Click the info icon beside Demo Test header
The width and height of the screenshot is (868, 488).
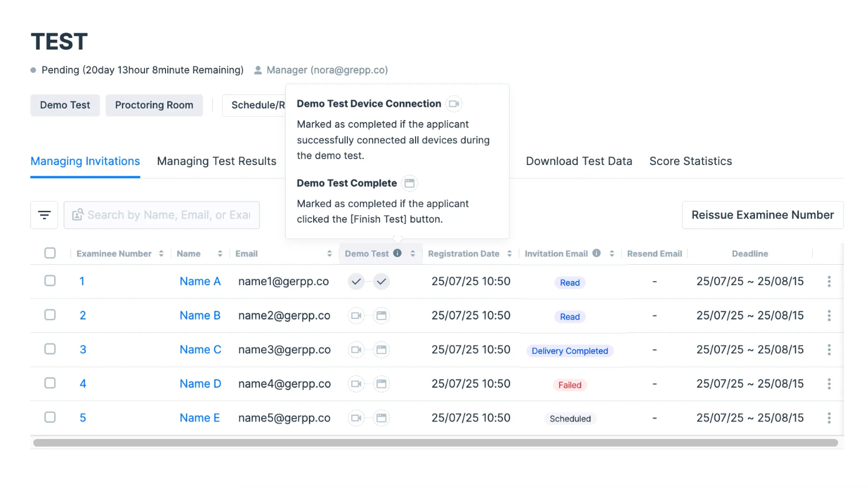pos(398,253)
